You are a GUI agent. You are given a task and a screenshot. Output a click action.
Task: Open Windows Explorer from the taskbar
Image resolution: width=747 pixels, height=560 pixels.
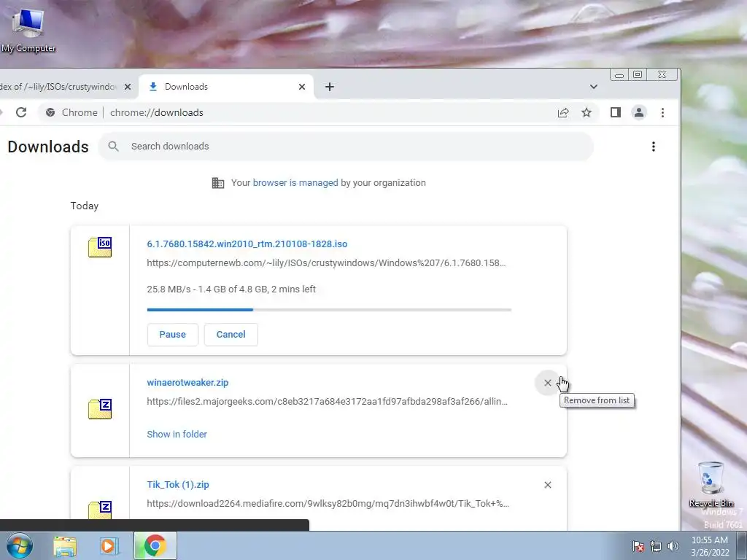(x=65, y=545)
